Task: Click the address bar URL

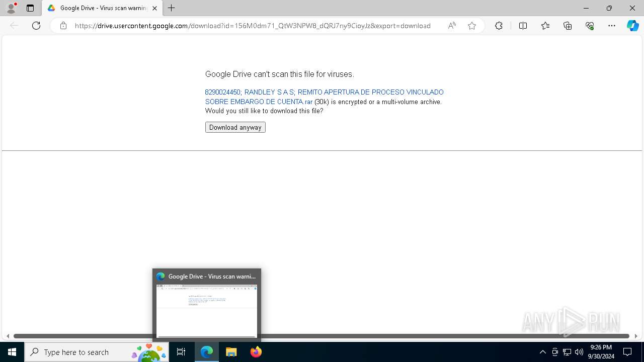Action: tap(253, 26)
